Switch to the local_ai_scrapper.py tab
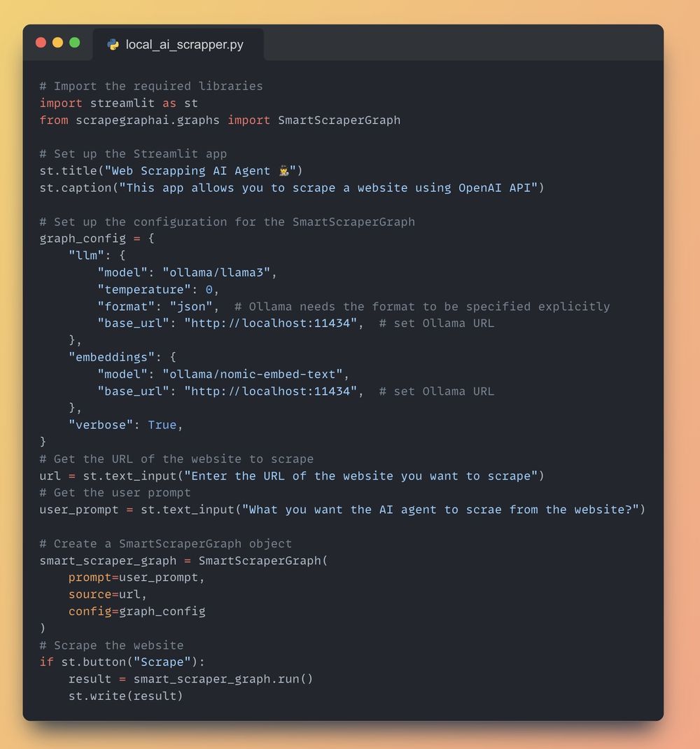The height and width of the screenshot is (749, 700). point(176,43)
